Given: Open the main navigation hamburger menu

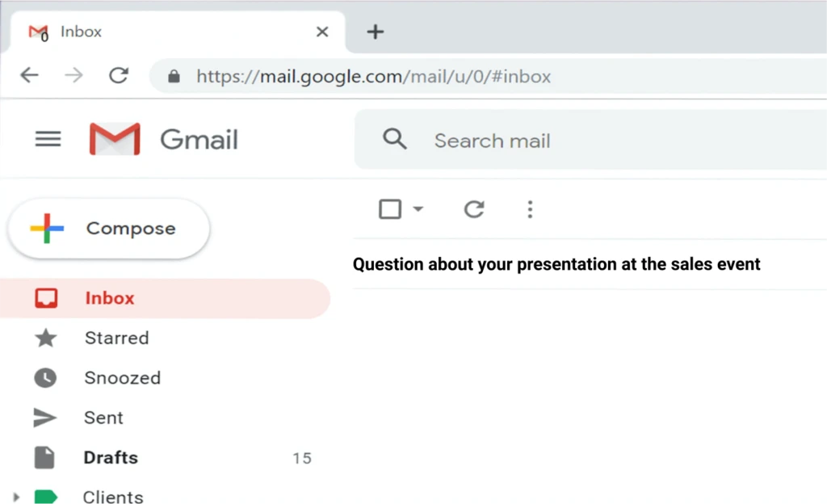Looking at the screenshot, I should (48, 139).
